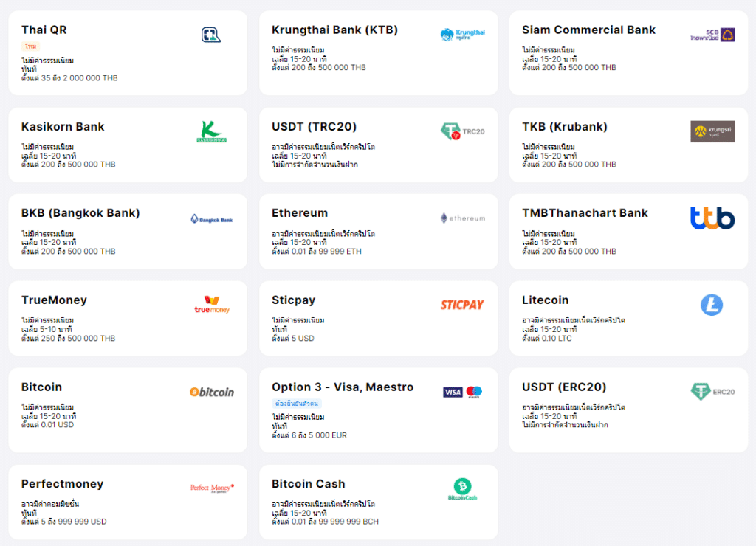Click the Ethereum logo
This screenshot has width=756, height=546.
pyautogui.click(x=462, y=218)
